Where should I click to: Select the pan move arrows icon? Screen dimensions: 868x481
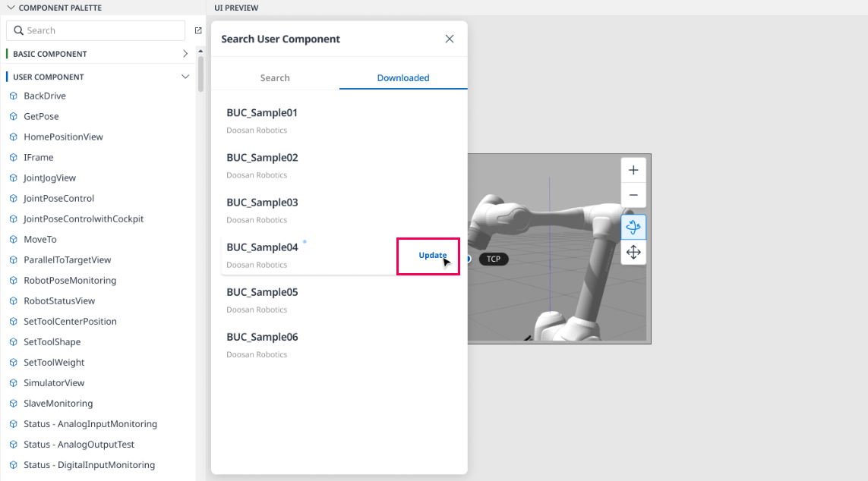[633, 252]
